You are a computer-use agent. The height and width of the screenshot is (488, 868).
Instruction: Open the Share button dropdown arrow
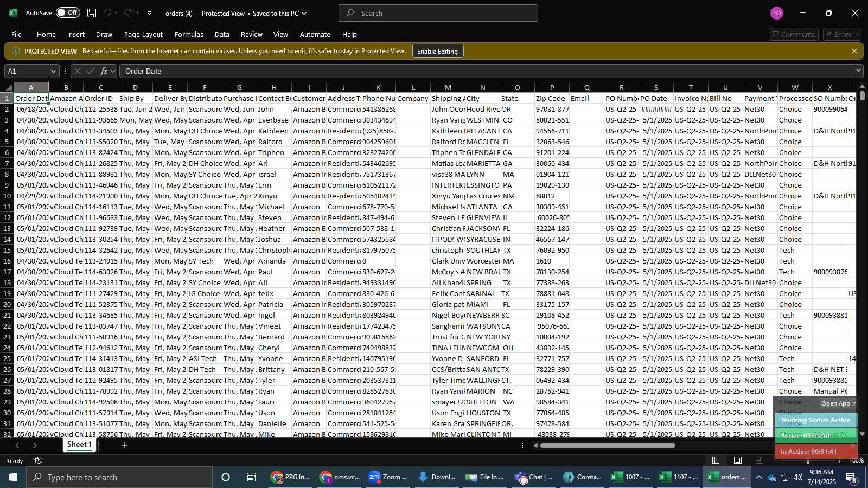[x=857, y=34]
